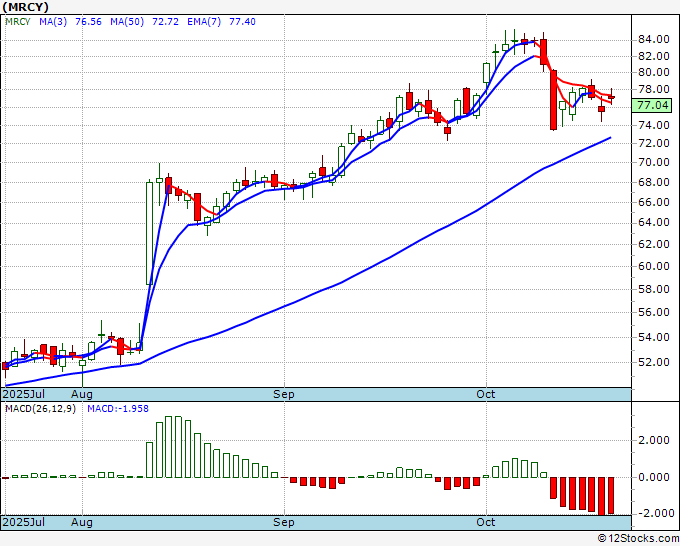Click the Oct label on MACD axis
This screenshot has height=546, width=680.
(485, 522)
